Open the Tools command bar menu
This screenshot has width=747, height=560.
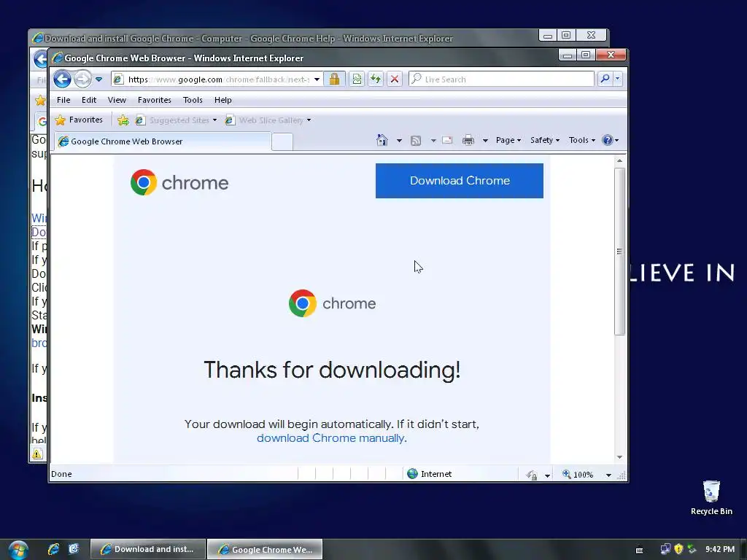(581, 140)
